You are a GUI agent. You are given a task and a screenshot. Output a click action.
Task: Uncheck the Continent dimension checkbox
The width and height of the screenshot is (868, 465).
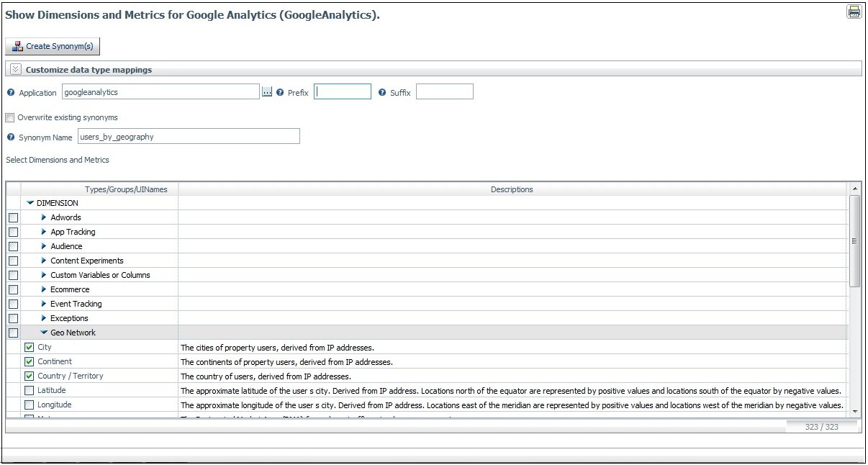[x=30, y=361]
